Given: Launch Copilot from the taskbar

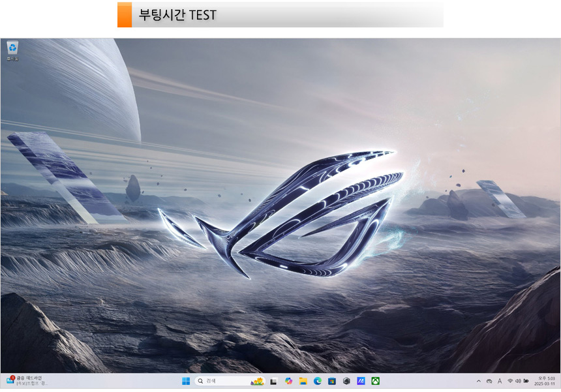Looking at the screenshot, I should [x=289, y=381].
